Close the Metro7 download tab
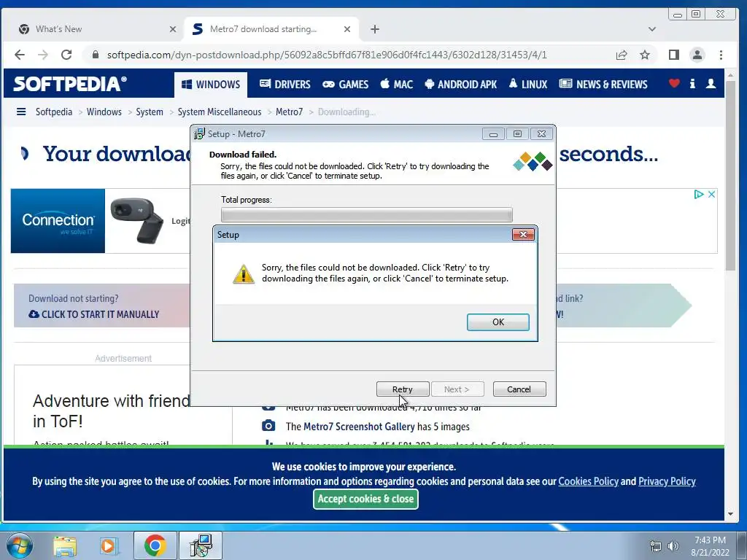Image resolution: width=747 pixels, height=560 pixels. coord(347,29)
